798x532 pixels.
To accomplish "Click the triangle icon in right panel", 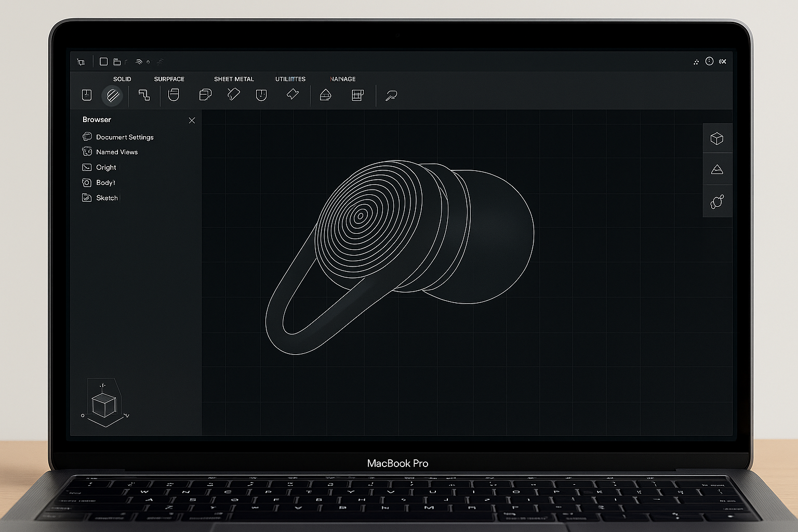I will point(717,170).
